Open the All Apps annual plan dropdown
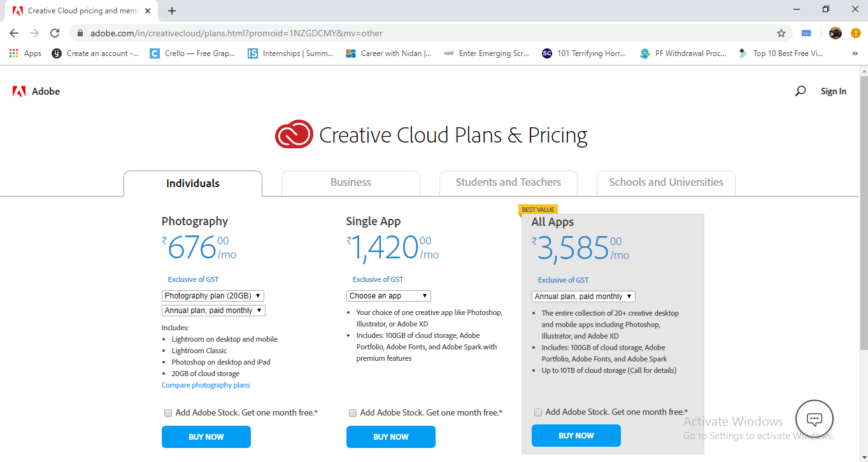This screenshot has height=462, width=868. [583, 296]
